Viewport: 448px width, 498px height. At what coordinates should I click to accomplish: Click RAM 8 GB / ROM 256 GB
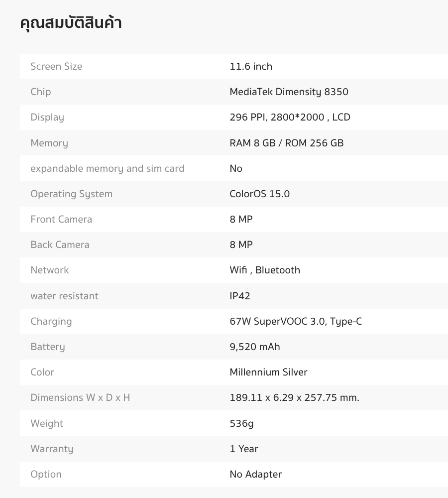tap(286, 143)
